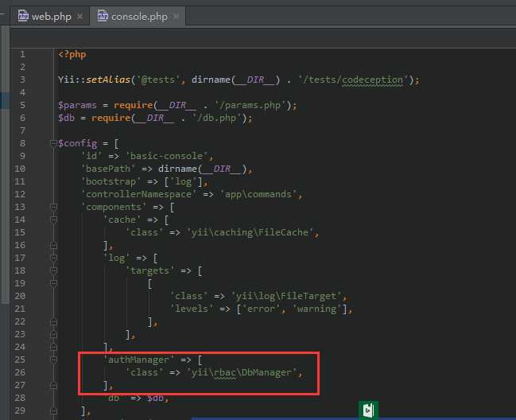The width and height of the screenshot is (516, 420).
Task: Click the fold end marker on line 27
Action: point(53,386)
